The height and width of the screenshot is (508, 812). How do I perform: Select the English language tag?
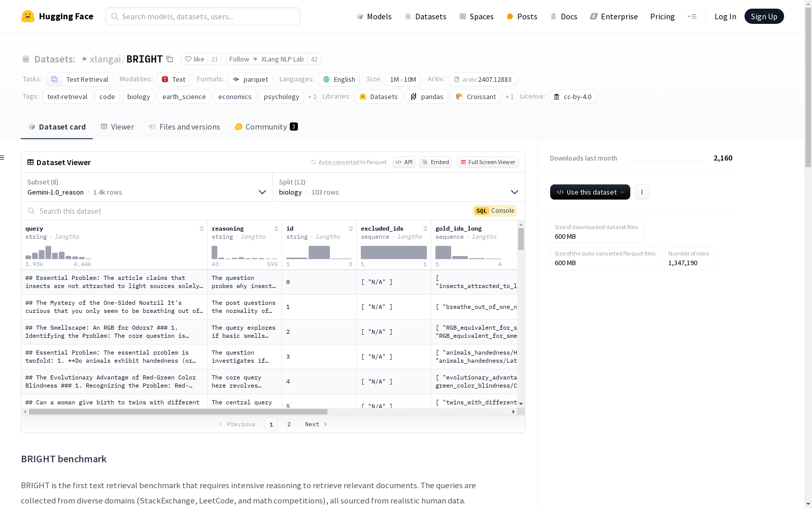pyautogui.click(x=339, y=79)
